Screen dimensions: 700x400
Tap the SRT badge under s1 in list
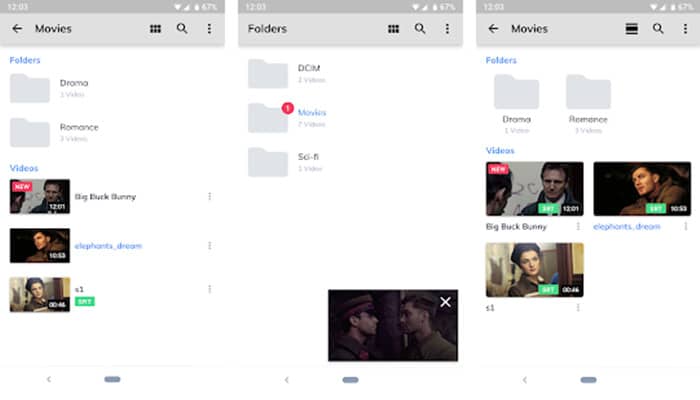tap(85, 302)
